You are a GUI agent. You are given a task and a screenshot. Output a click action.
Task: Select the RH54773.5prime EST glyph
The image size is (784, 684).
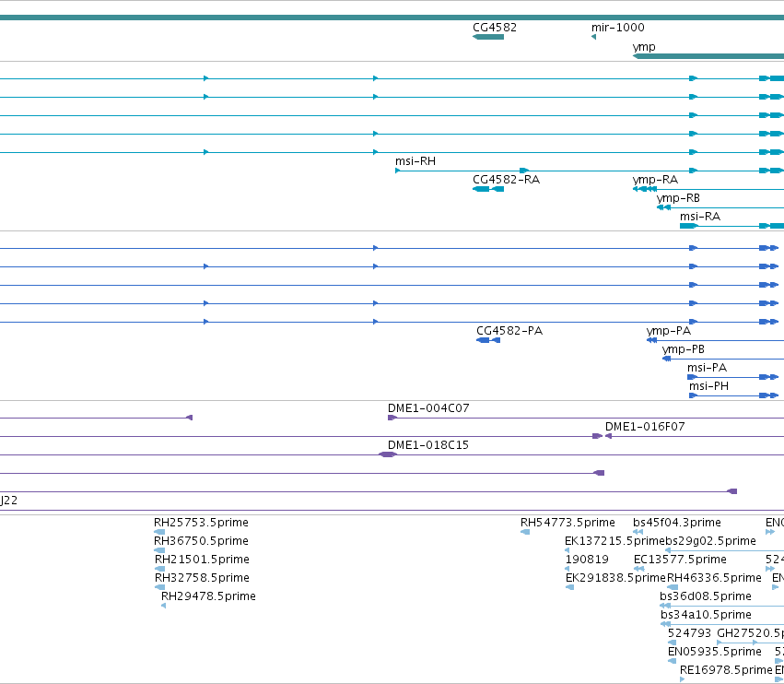tap(525, 533)
